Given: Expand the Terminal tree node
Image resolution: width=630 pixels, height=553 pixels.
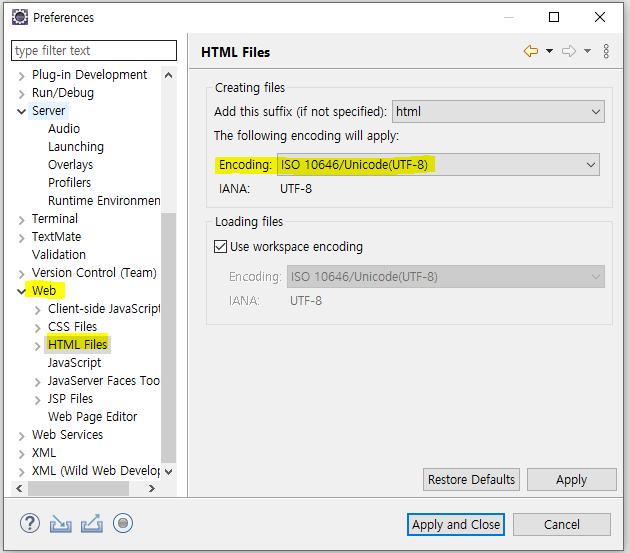Looking at the screenshot, I should (21, 219).
